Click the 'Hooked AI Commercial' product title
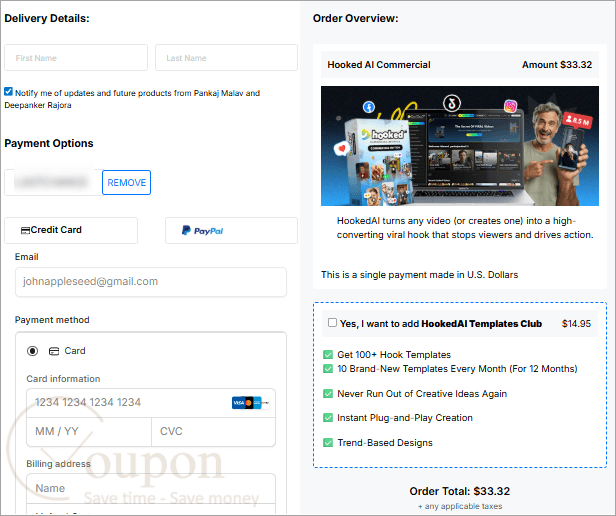 pyautogui.click(x=379, y=65)
